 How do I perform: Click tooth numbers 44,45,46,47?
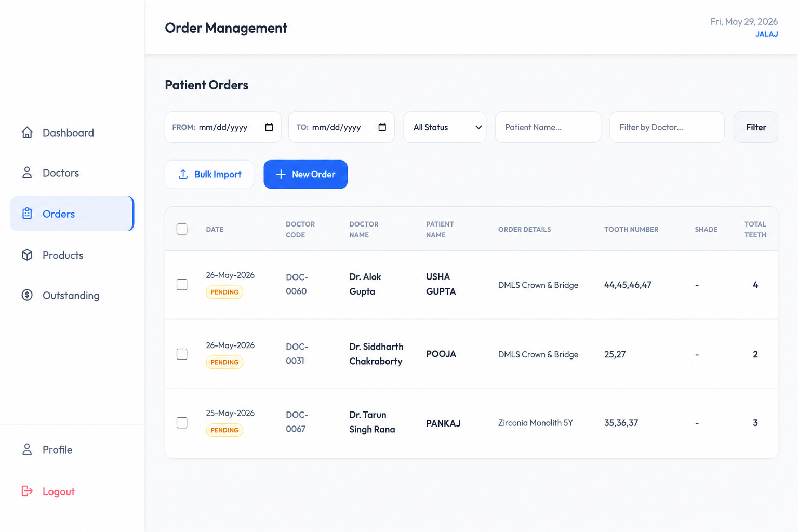[628, 285]
